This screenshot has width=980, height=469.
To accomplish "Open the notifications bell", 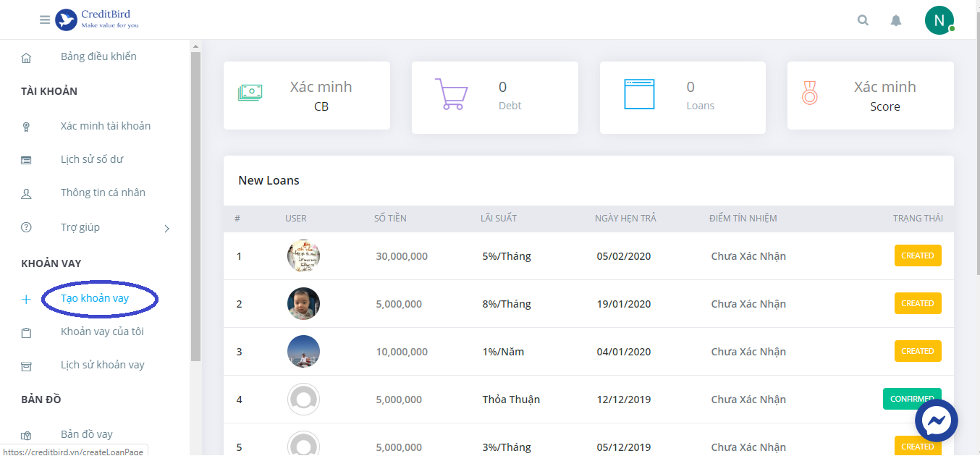I will [896, 20].
